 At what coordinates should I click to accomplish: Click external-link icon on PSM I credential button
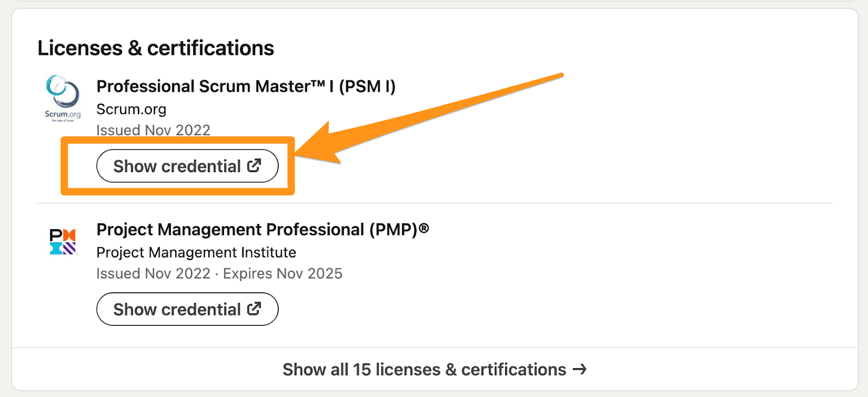tap(254, 166)
